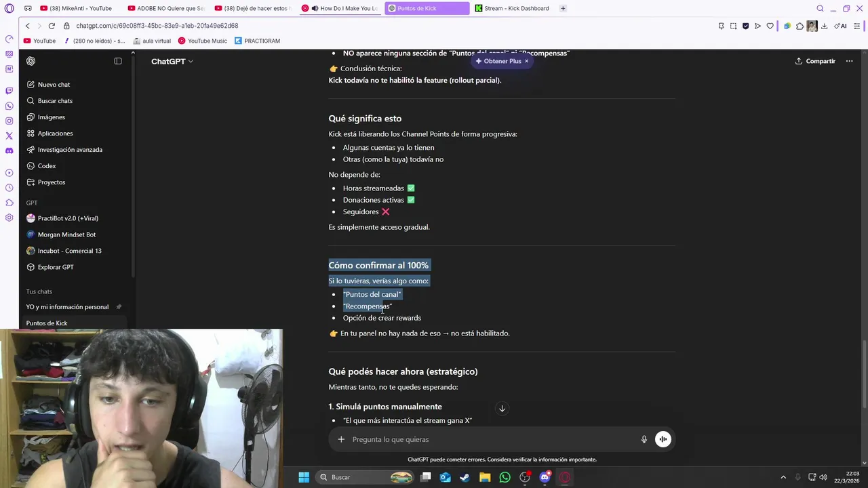Viewport: 868px width, 488px height.
Task: Open WhatsApp from taskbar
Action: (505, 477)
